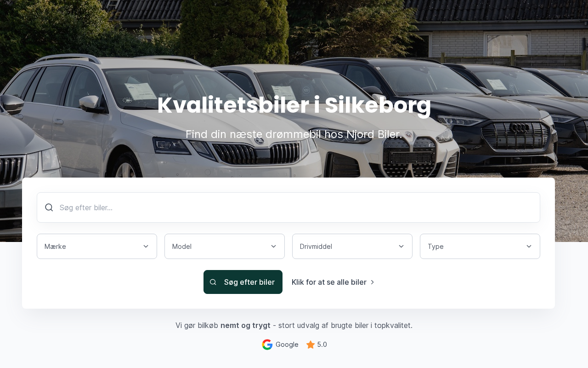Click the 'Søg efter biler' button
Screen dimensions: 588x368
pos(243,282)
